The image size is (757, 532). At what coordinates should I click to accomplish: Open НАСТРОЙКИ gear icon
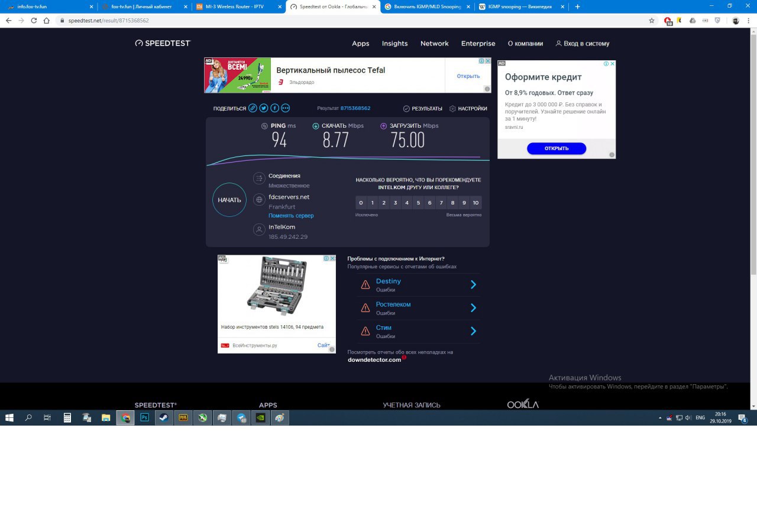point(452,109)
